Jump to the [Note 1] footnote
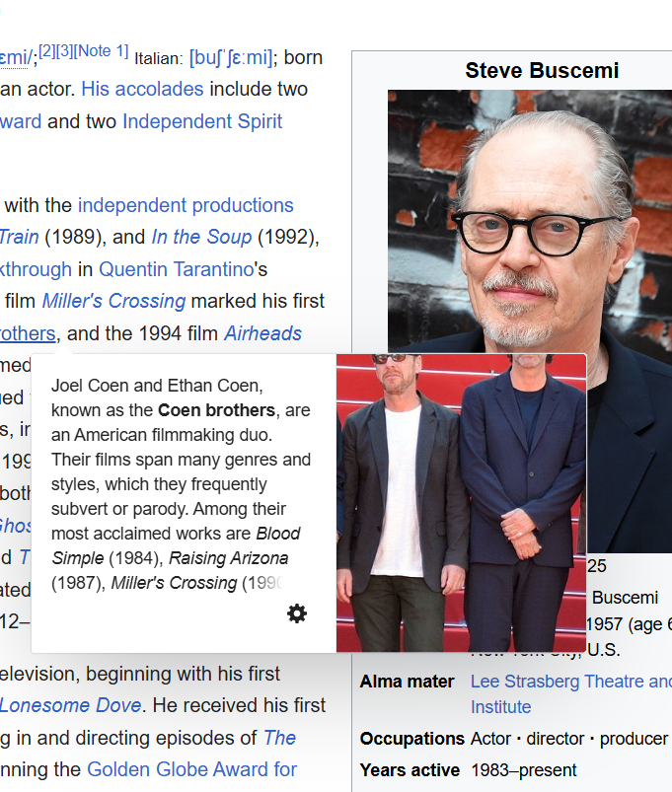This screenshot has width=672, height=792. pyautogui.click(x=101, y=51)
